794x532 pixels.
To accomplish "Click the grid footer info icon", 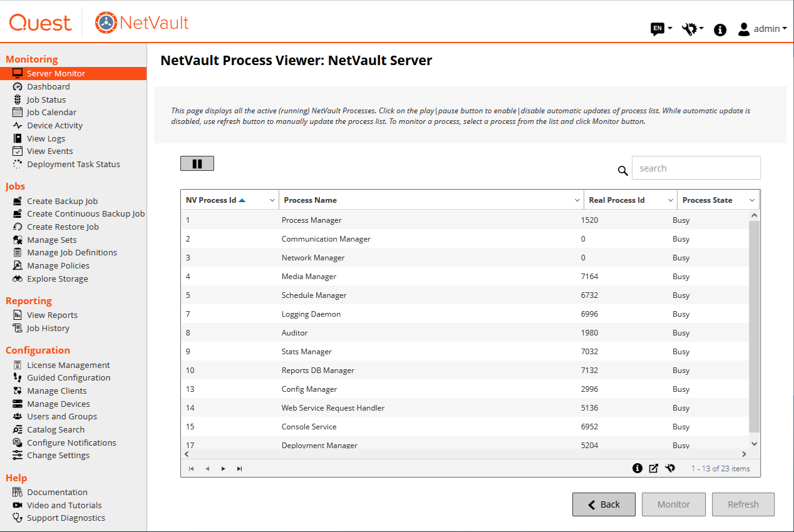I will [x=637, y=468].
